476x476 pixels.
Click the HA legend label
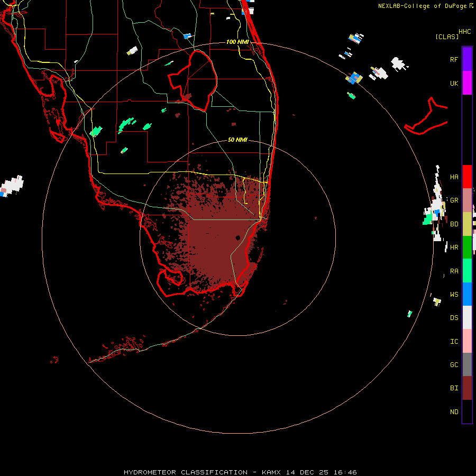[454, 177]
